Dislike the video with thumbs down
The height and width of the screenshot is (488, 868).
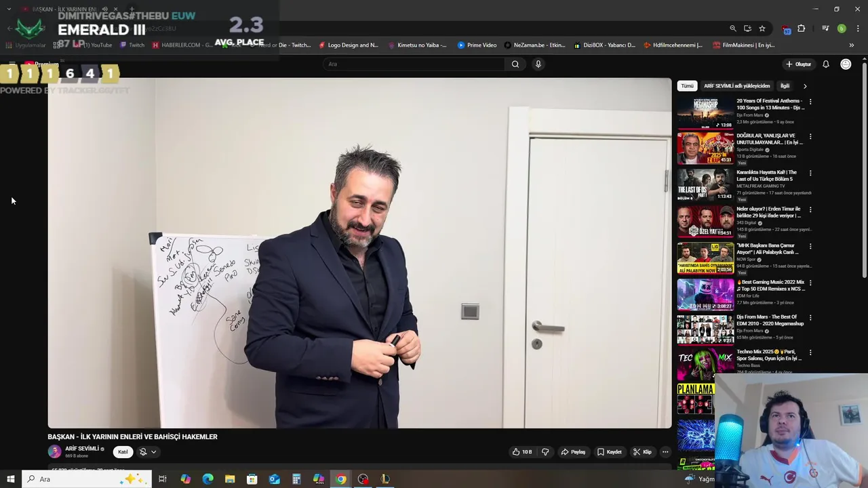coord(545,452)
